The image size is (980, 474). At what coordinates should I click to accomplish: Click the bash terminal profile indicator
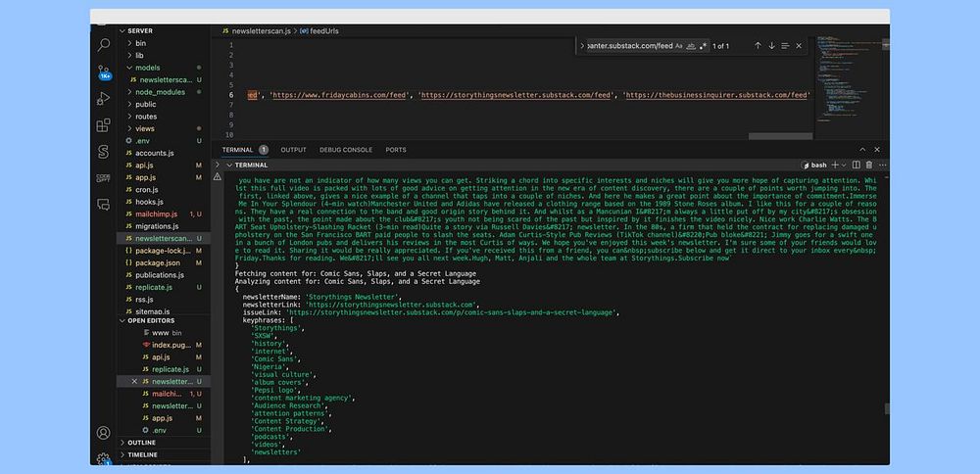tap(813, 165)
